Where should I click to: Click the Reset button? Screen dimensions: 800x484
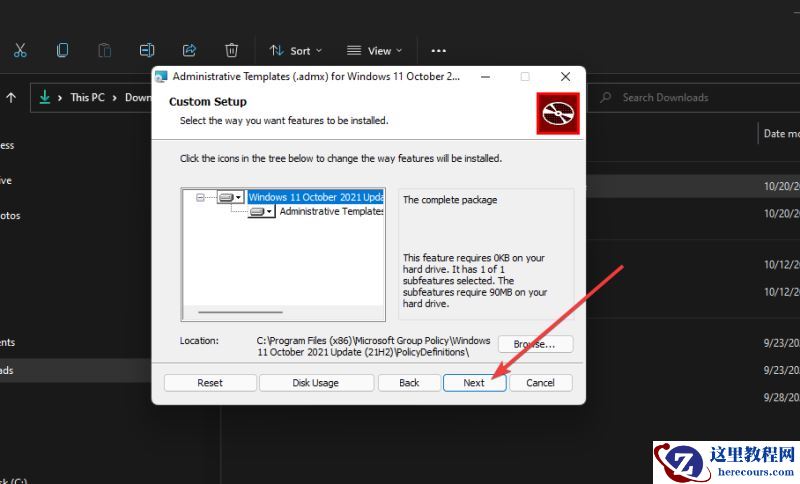(x=210, y=383)
